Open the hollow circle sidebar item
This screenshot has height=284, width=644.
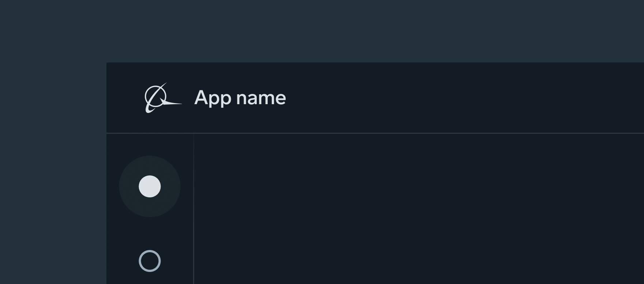[150, 261]
